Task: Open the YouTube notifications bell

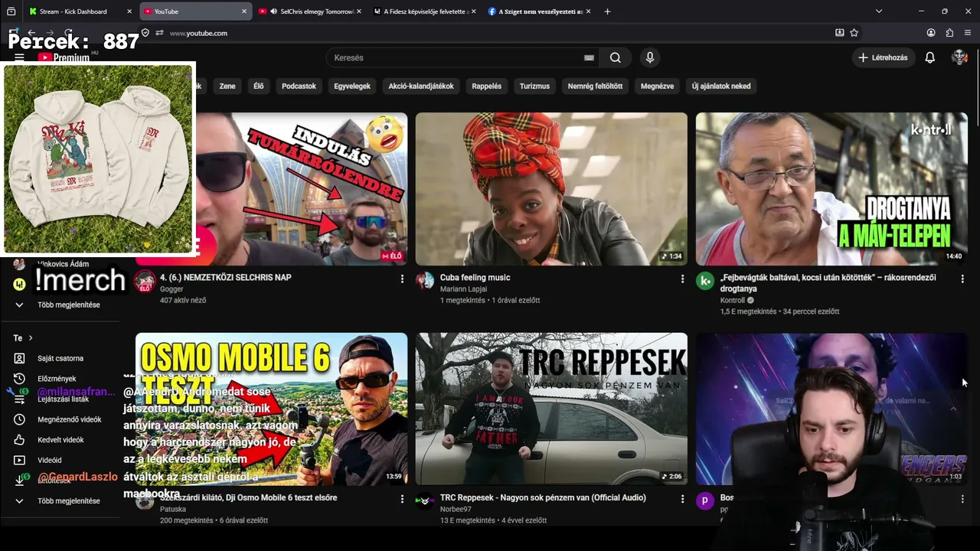Action: click(x=929, y=57)
